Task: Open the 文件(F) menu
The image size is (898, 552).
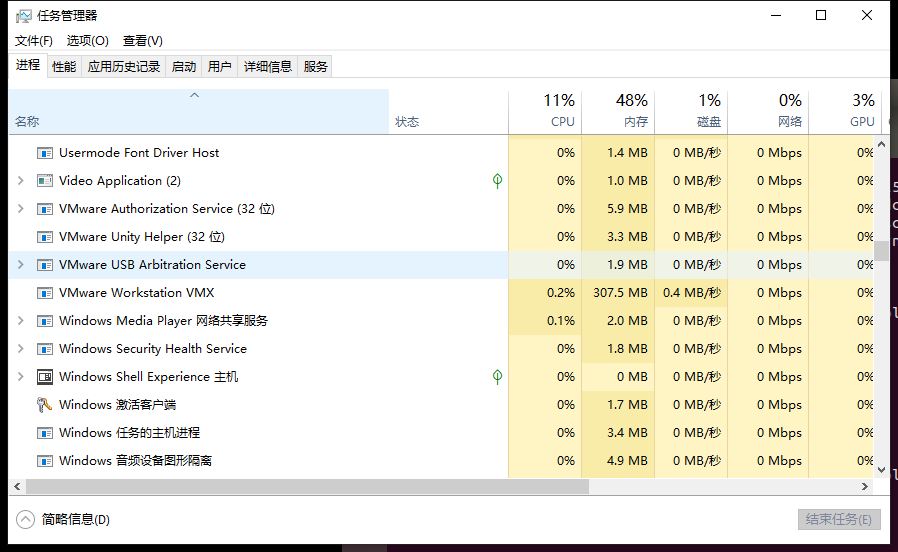Action: click(34, 41)
